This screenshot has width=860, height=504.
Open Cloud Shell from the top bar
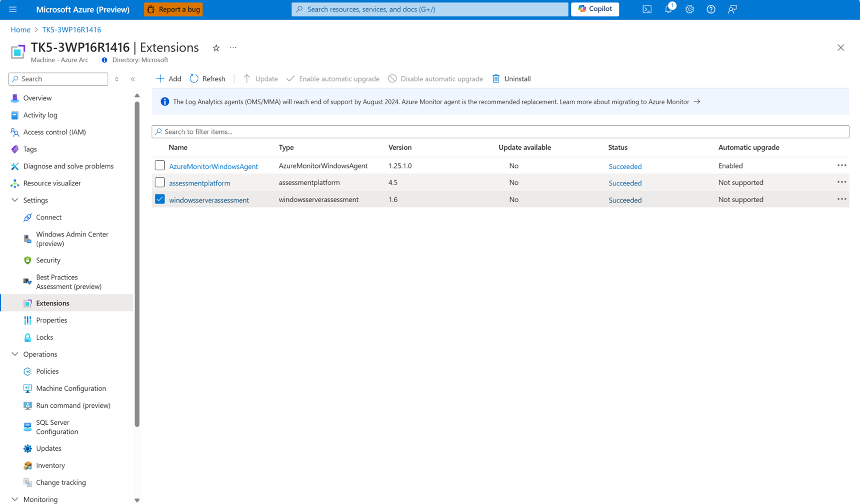647,9
